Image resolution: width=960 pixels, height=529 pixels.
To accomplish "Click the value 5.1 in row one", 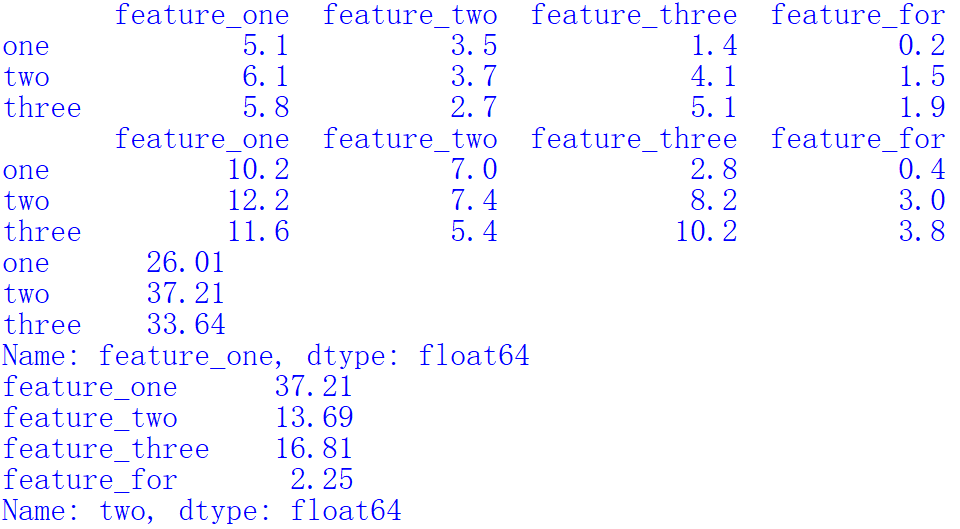I will click(266, 46).
